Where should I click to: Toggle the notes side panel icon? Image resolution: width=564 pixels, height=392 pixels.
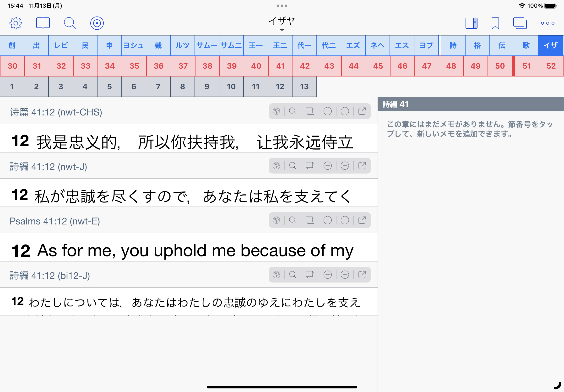pyautogui.click(x=471, y=23)
